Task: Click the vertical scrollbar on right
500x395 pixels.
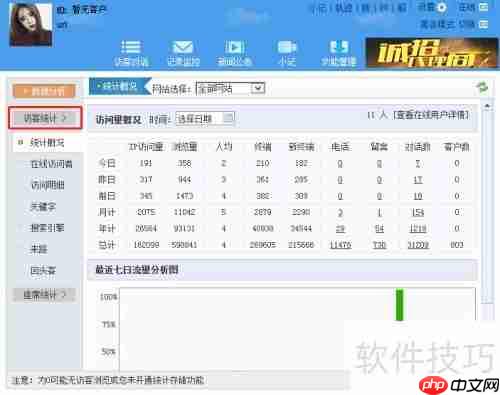Action: coord(488,207)
